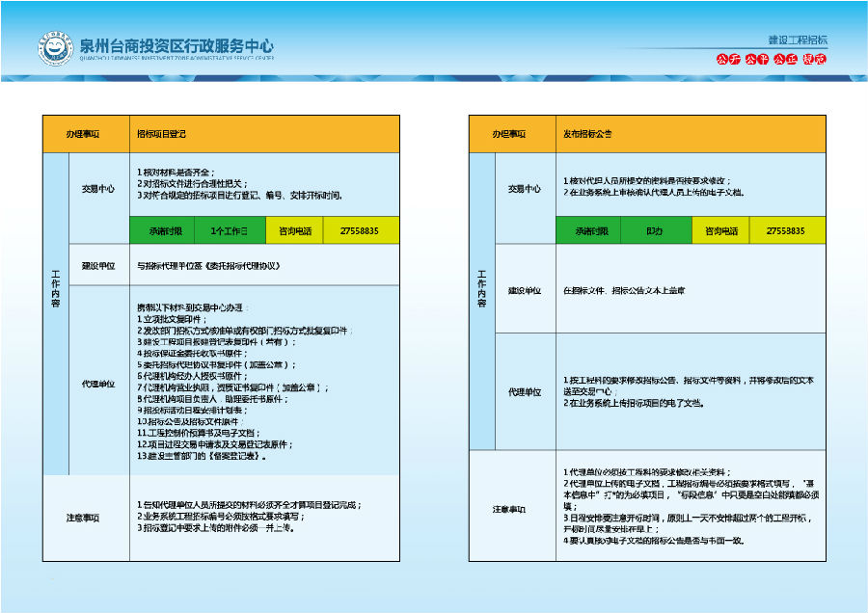This screenshot has width=868, height=613.
Task: Click the title 泉州台商投资区行政服务中心
Action: tap(176, 45)
